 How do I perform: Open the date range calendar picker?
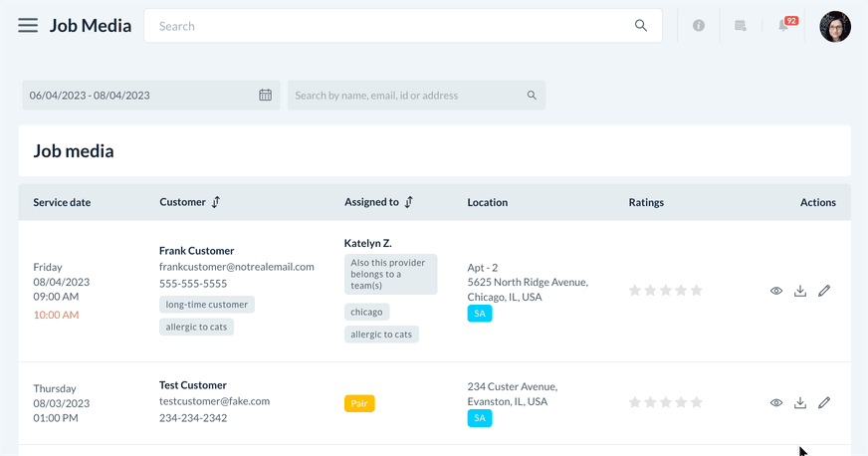pyautogui.click(x=266, y=96)
